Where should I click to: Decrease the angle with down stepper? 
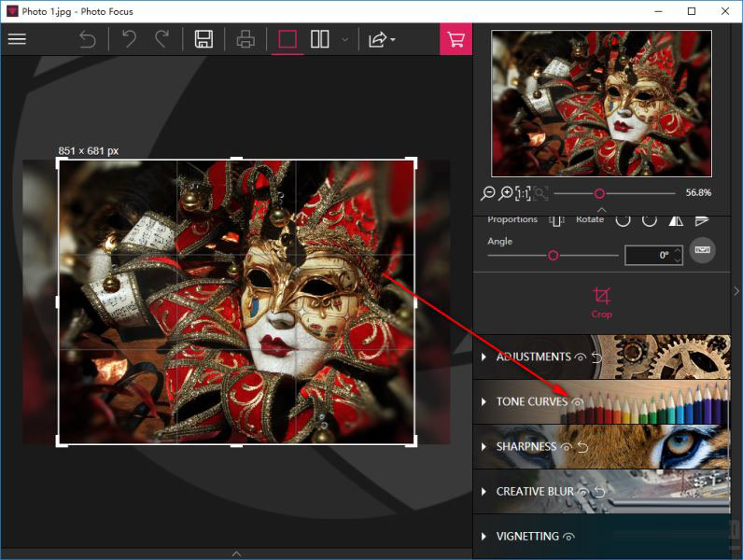(678, 260)
